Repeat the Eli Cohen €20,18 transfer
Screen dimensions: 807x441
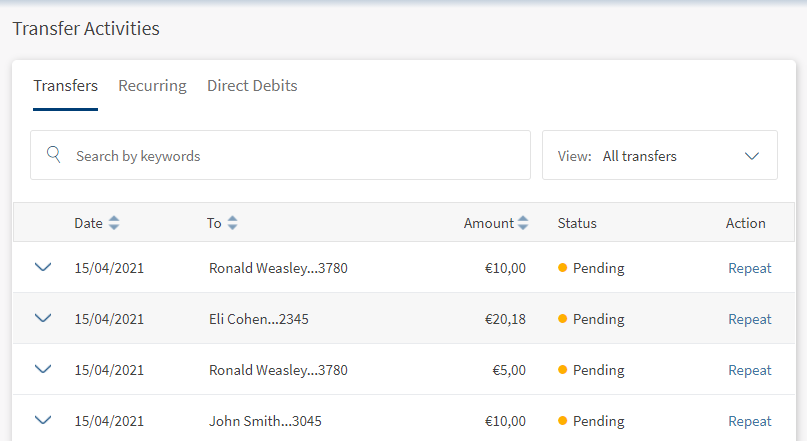(x=749, y=319)
